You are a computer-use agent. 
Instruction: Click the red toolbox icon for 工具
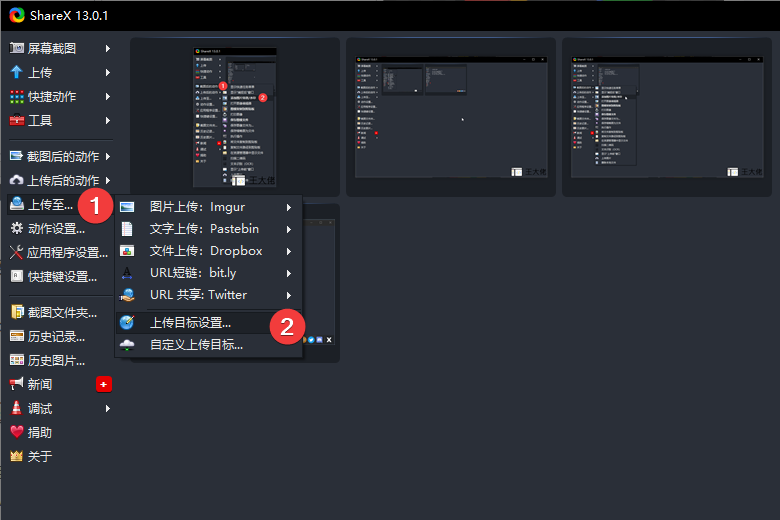(x=16, y=120)
